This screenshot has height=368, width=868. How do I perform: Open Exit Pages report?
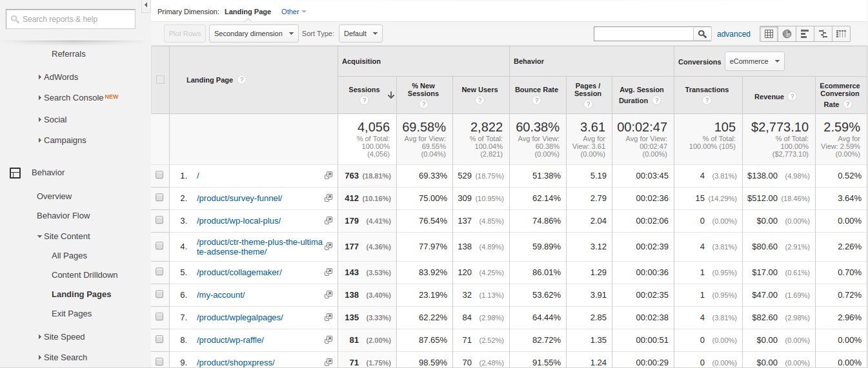click(x=72, y=314)
